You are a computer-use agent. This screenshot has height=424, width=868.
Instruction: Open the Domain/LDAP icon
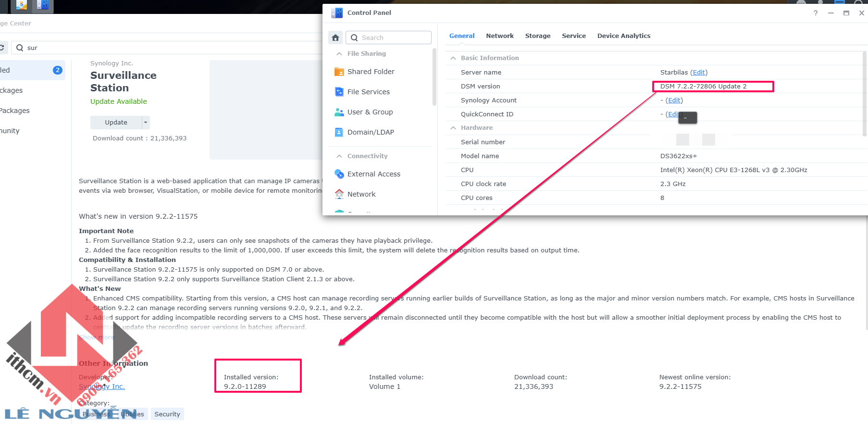click(x=339, y=132)
